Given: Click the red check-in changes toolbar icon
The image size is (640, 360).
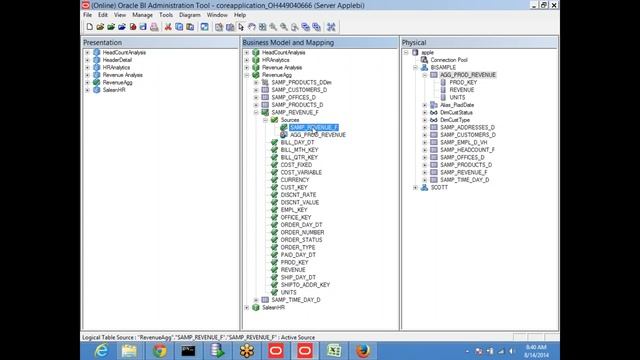Looking at the screenshot, I should 133,27.
